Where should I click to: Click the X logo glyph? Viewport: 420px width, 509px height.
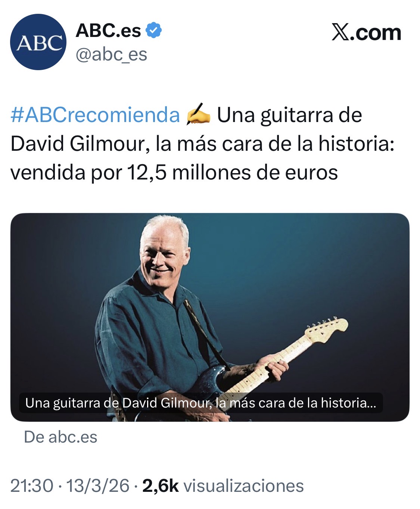click(341, 33)
